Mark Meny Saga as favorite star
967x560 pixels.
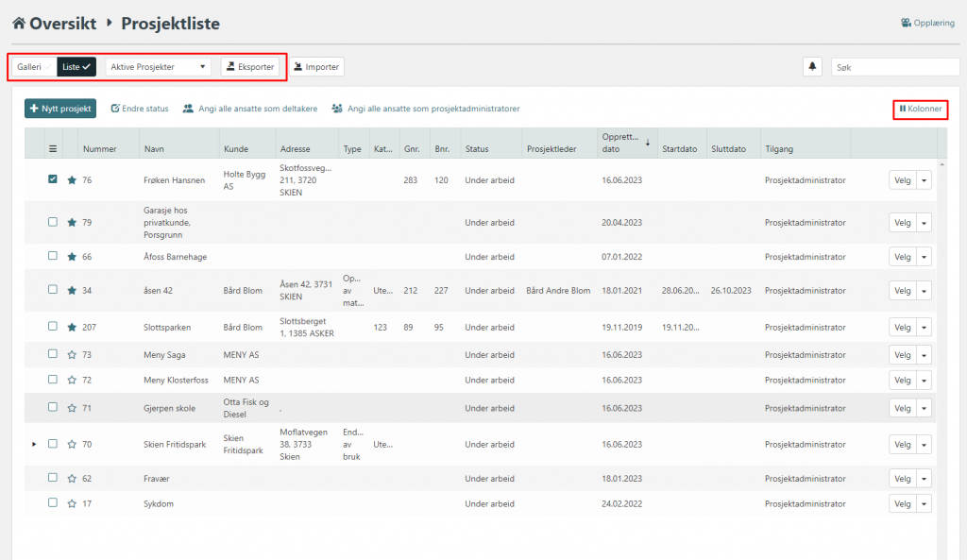72,354
